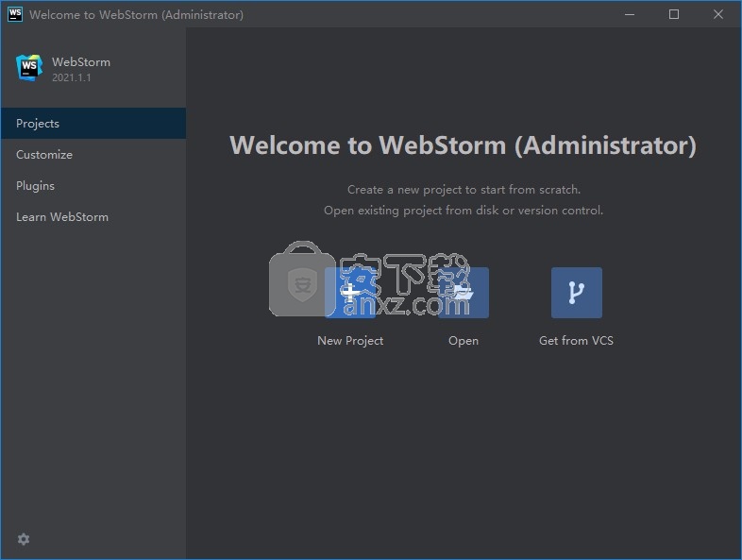Click the WS icon in title bar
Image resolution: width=742 pixels, height=560 pixels.
(x=15, y=14)
